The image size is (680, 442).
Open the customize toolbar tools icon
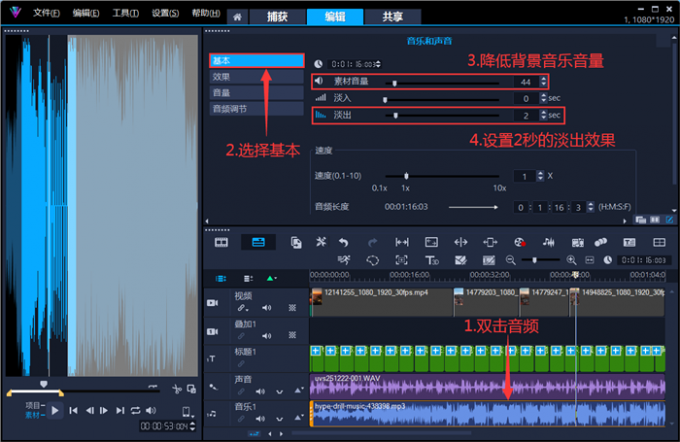click(321, 242)
